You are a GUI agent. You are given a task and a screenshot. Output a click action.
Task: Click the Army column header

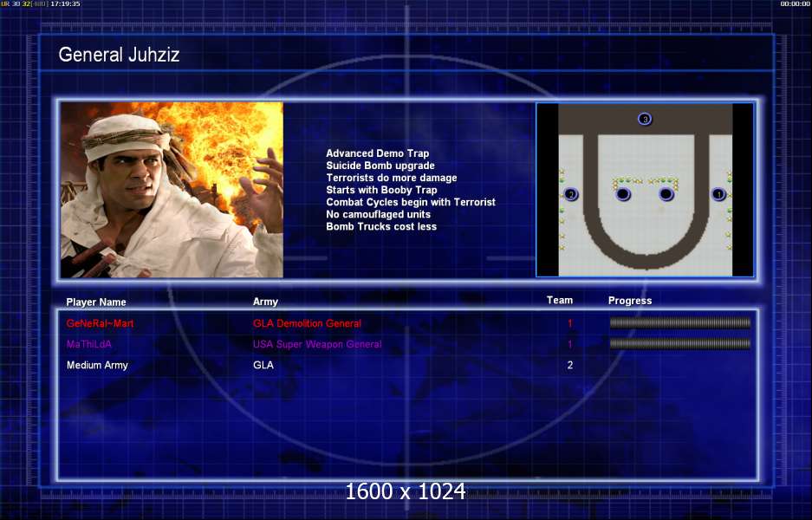point(265,302)
